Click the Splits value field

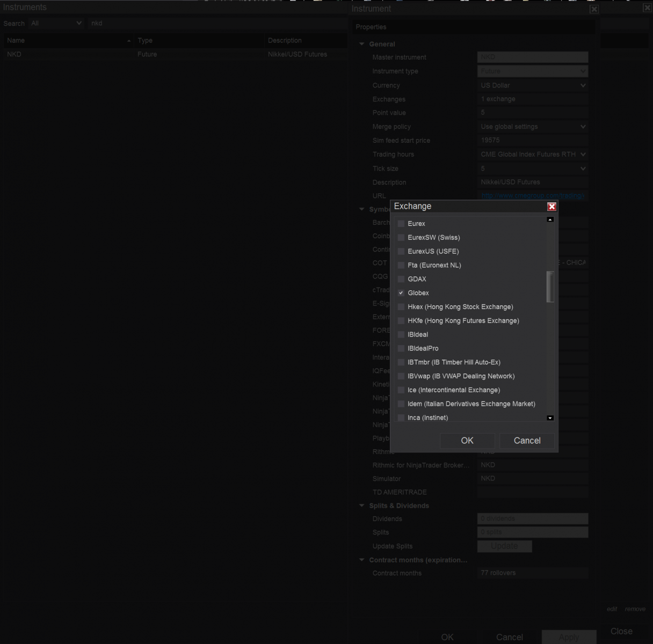coord(533,532)
